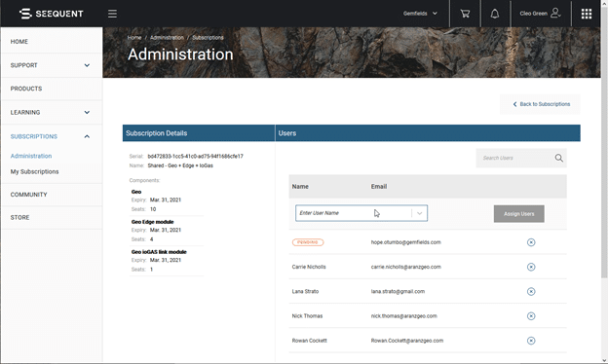This screenshot has width=608, height=364.
Task: Click Home breadcrumb link
Action: (134, 38)
